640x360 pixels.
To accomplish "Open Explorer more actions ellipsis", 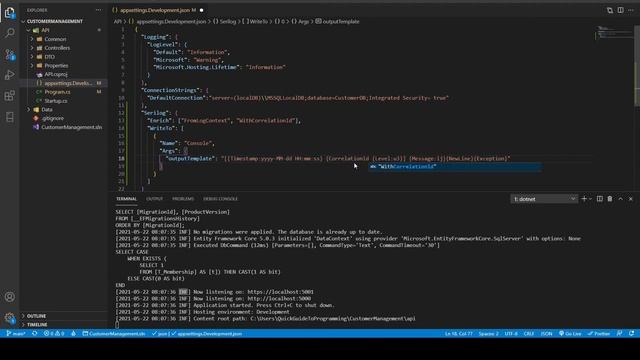I will [x=99, y=10].
